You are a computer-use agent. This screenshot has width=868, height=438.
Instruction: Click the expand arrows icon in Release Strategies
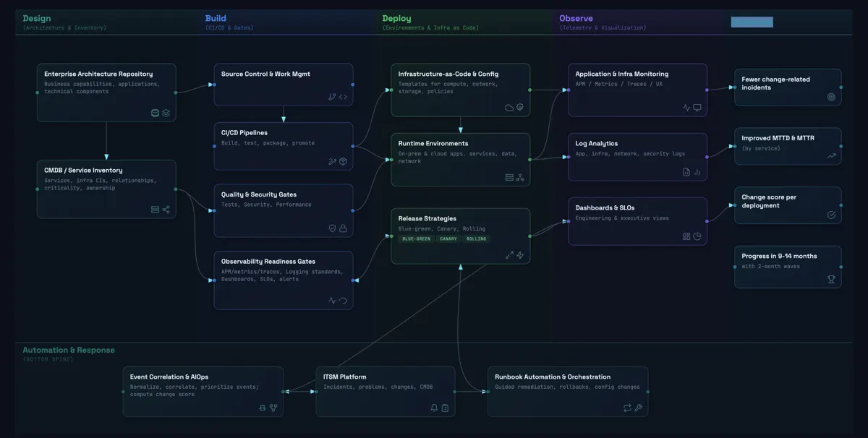point(509,255)
